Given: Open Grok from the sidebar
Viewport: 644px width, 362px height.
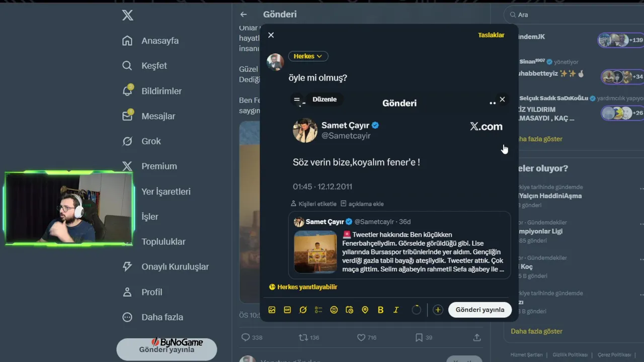Looking at the screenshot, I should (x=141, y=141).
